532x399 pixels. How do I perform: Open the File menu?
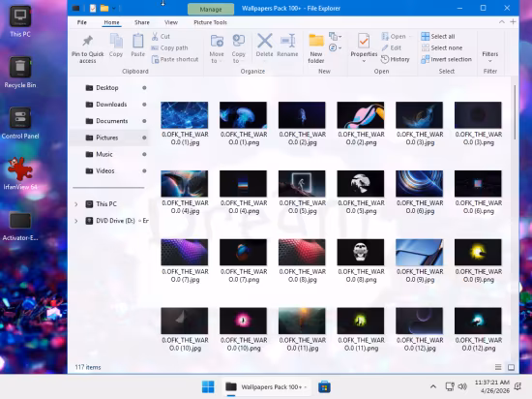(x=82, y=22)
